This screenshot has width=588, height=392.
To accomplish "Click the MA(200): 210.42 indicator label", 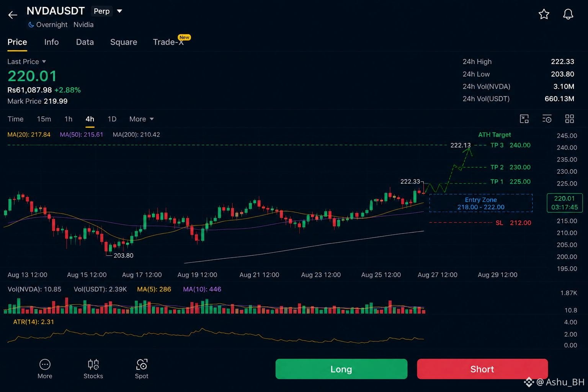I will (x=136, y=135).
